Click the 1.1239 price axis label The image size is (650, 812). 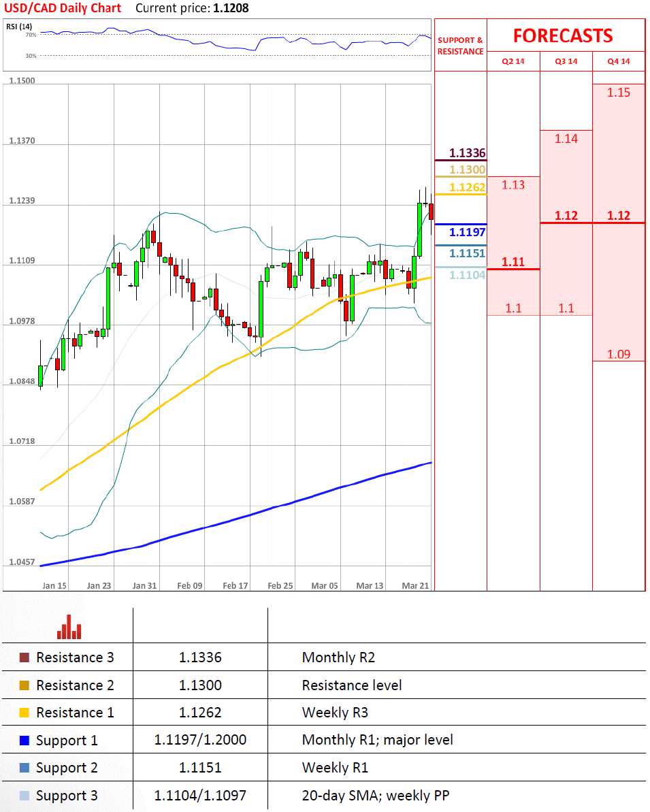[22, 201]
